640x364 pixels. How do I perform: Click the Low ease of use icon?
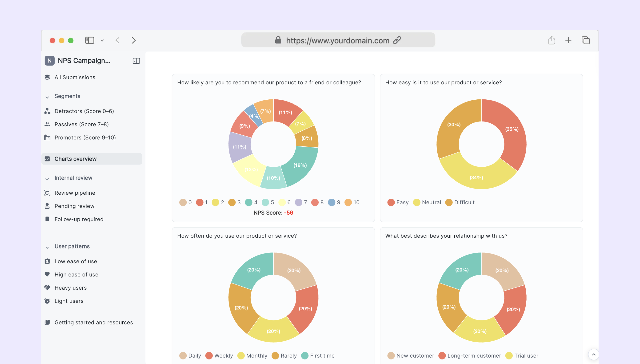[47, 261]
